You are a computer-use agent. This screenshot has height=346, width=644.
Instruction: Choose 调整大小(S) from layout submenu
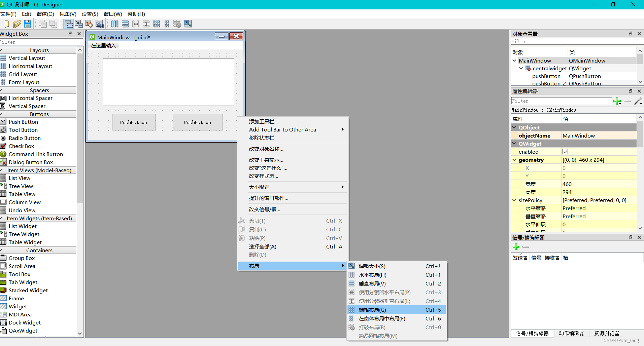(x=397, y=266)
